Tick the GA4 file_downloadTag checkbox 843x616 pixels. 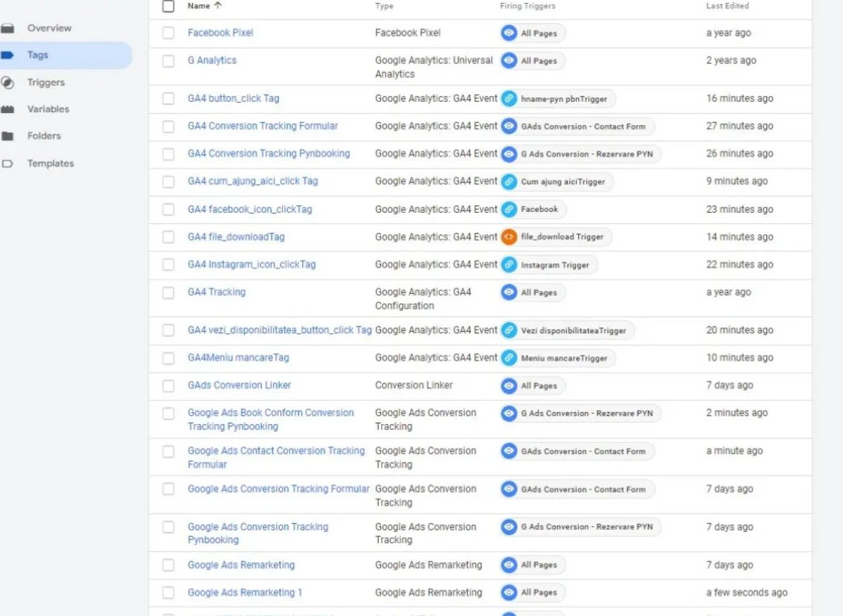(168, 237)
